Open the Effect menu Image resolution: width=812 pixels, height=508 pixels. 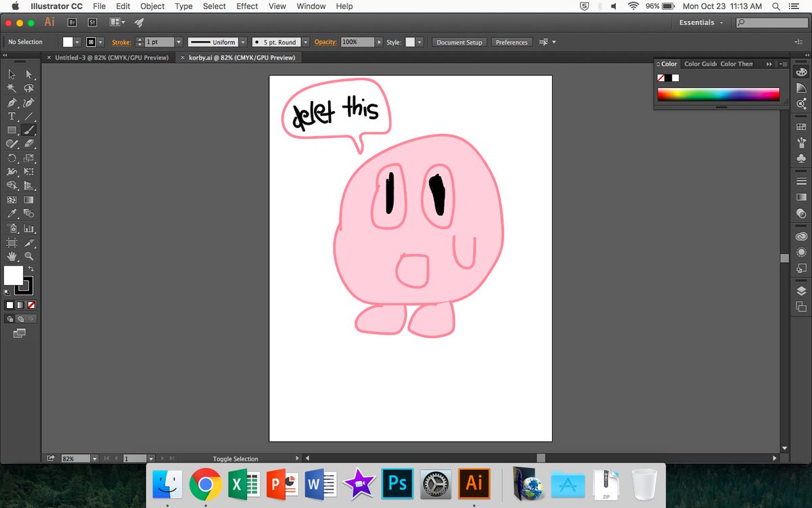point(247,6)
